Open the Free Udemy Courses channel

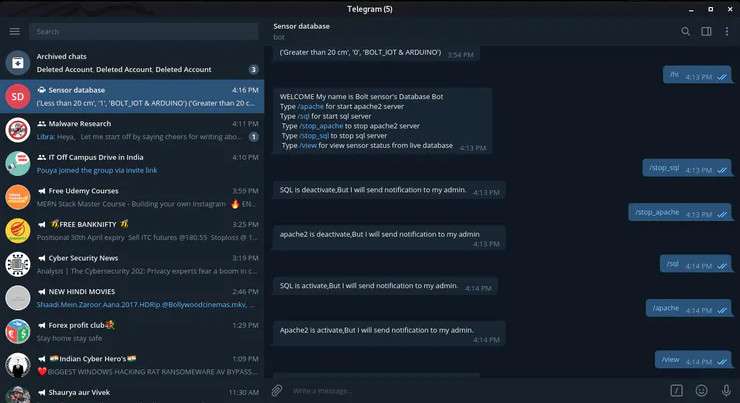point(132,197)
